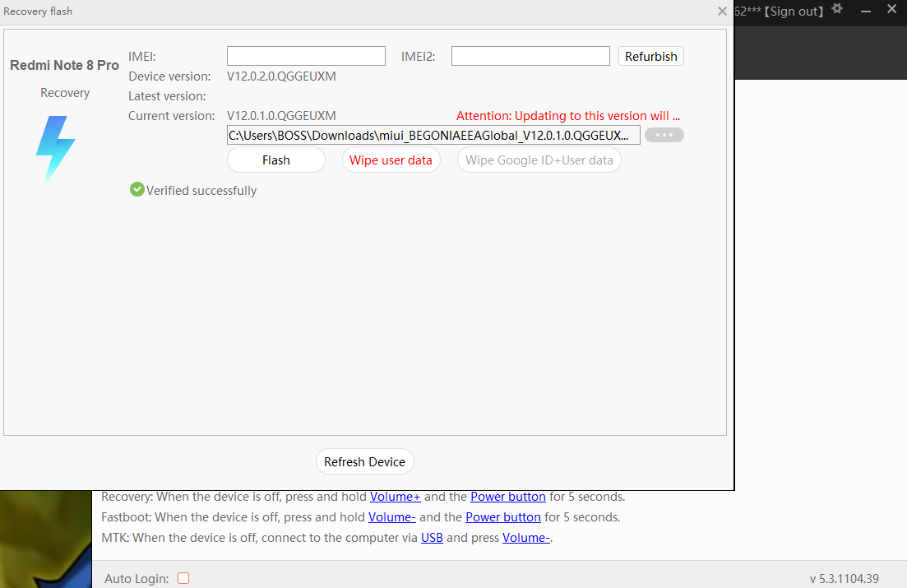Click the blue lightning bolt Recovery icon
Screen dimensions: 907x588
pos(56,149)
